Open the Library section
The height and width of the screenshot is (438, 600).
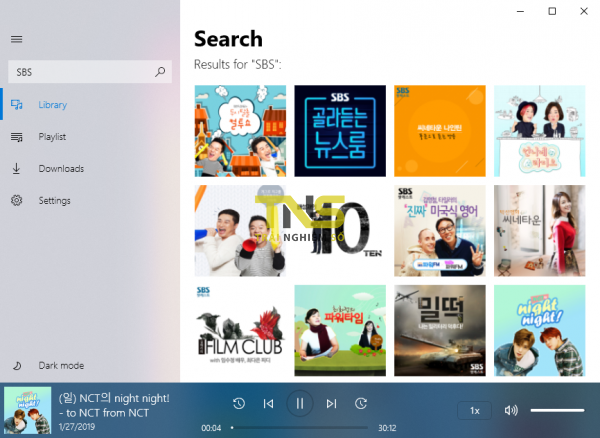[53, 104]
